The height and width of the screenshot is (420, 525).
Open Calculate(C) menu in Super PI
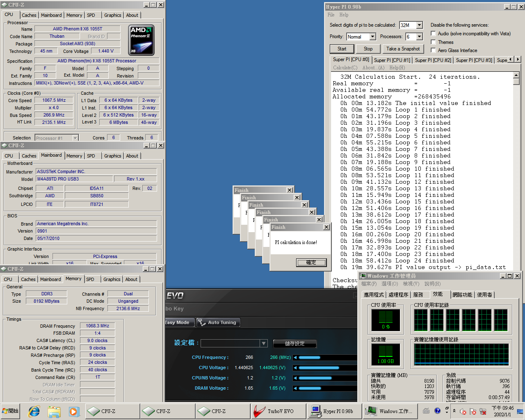point(345,68)
